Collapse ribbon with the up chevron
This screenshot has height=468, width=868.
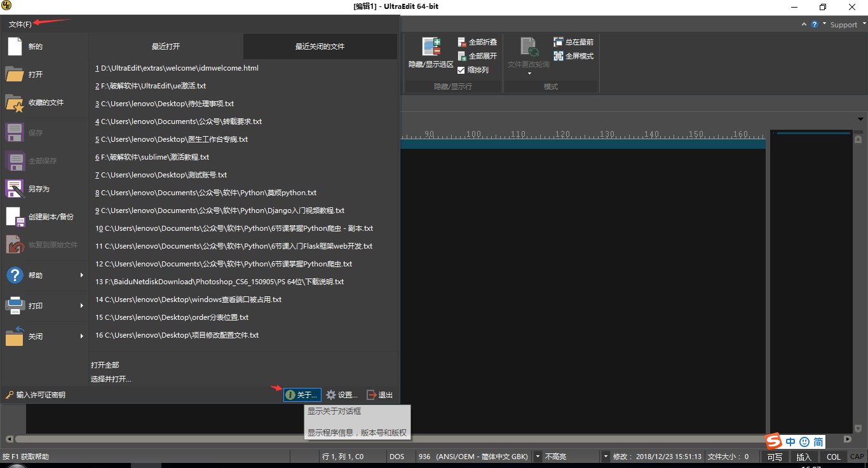[804, 24]
